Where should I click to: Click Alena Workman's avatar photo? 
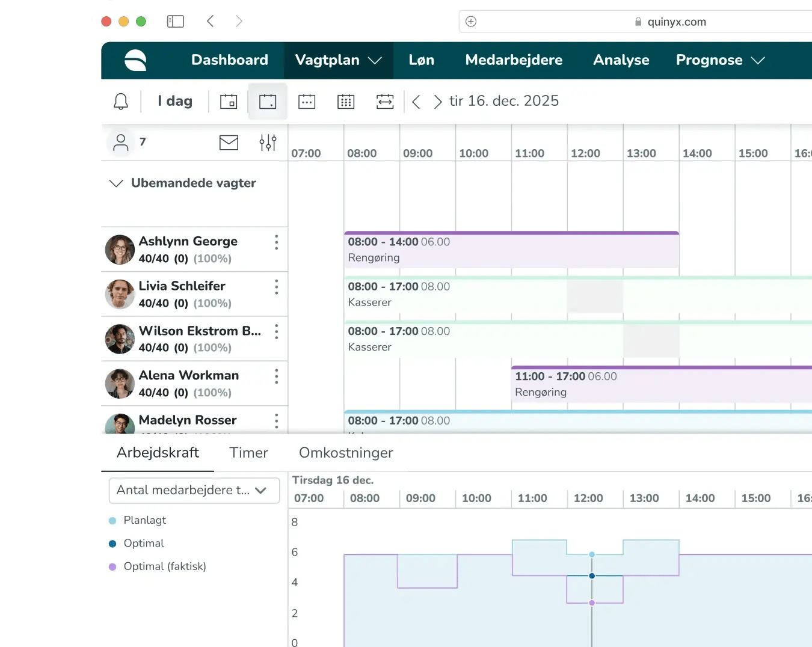(x=120, y=384)
